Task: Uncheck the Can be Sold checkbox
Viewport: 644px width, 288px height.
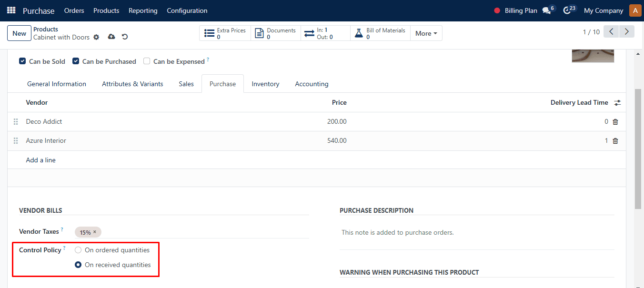Action: [22, 61]
